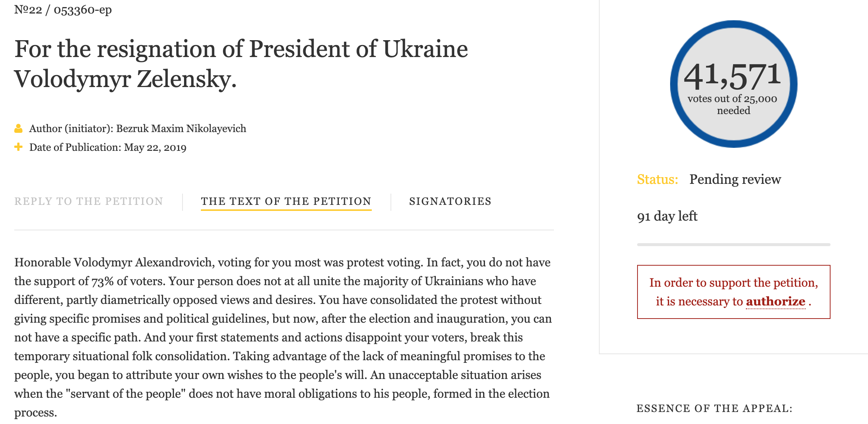
Task: Click the Pending review status text
Action: tap(735, 179)
